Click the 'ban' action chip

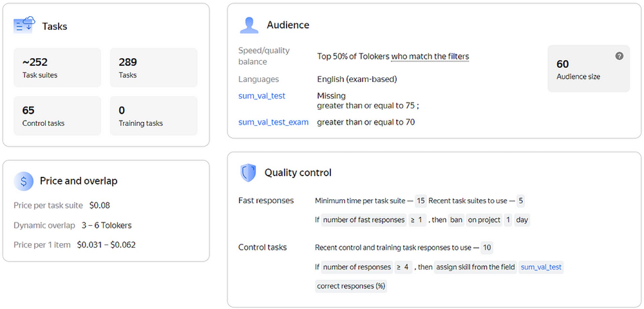(456, 220)
